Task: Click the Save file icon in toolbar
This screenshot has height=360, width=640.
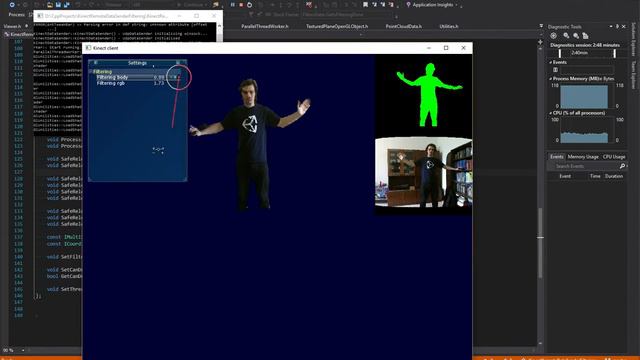Action: point(58,5)
